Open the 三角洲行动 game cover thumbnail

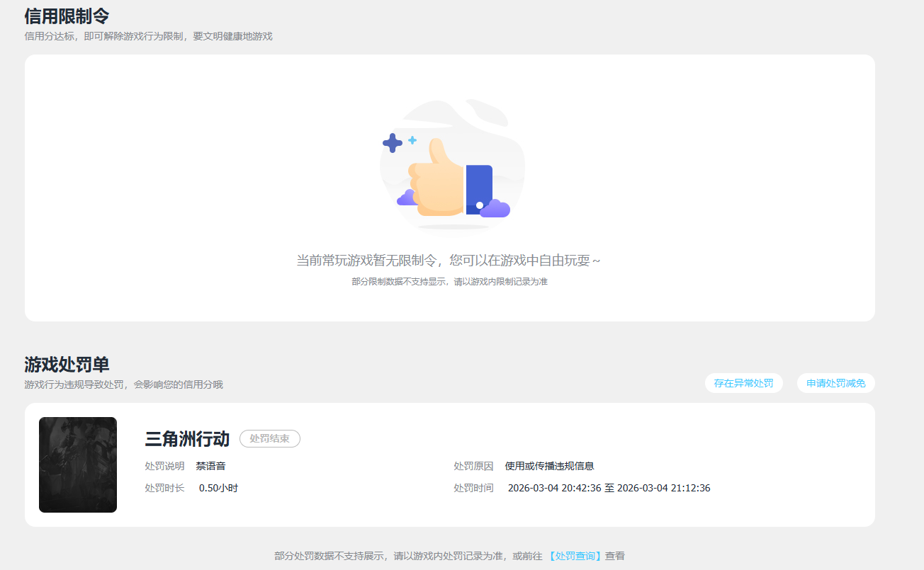pos(78,464)
